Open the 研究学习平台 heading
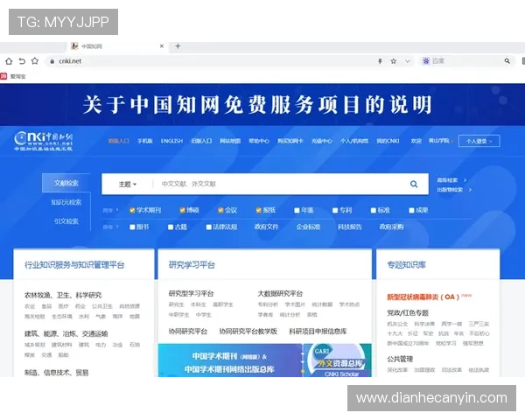 click(192, 265)
